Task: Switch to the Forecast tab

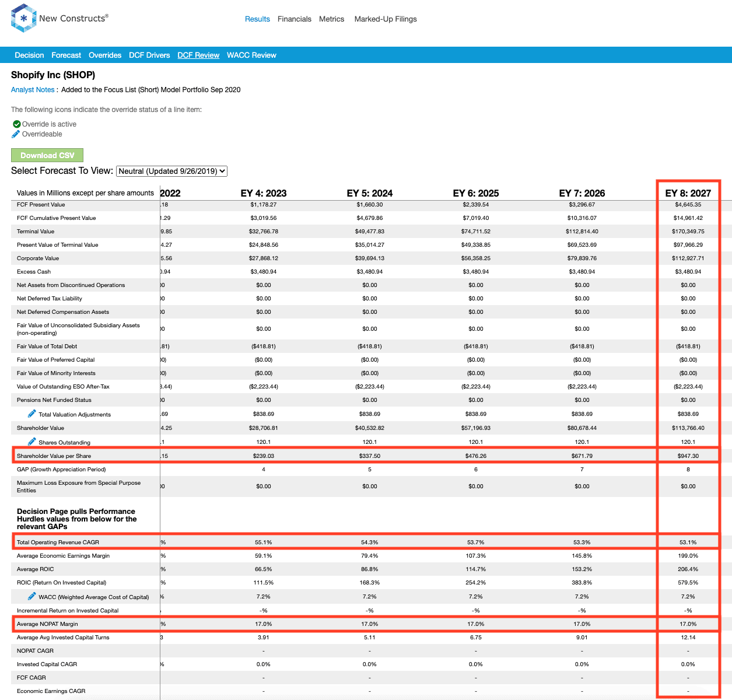Action: click(66, 55)
